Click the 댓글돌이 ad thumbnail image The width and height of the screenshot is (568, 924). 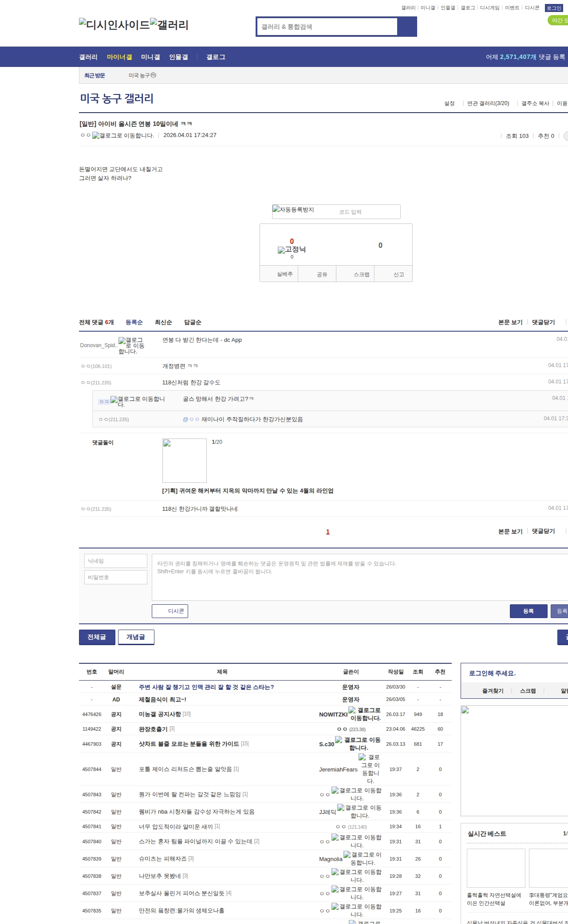pyautogui.click(x=185, y=461)
